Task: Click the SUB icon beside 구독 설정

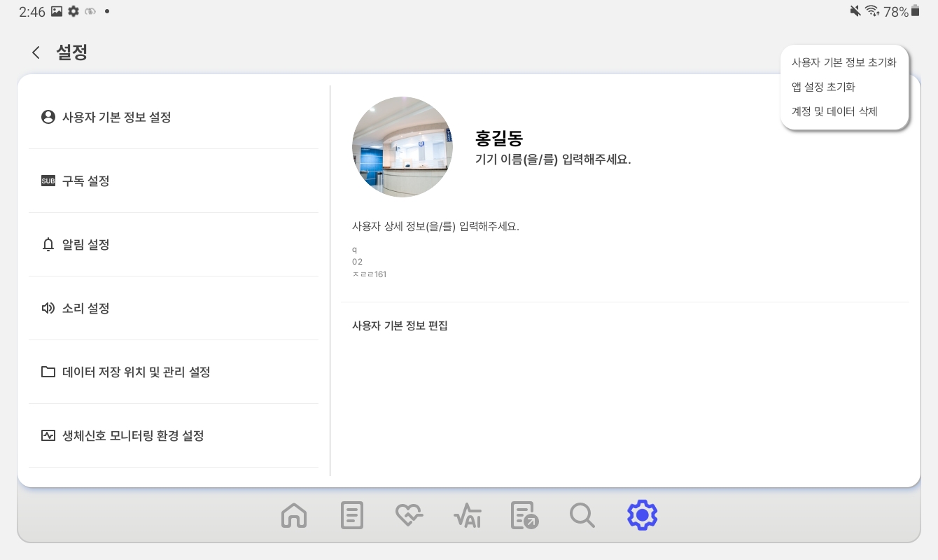Action: tap(48, 181)
